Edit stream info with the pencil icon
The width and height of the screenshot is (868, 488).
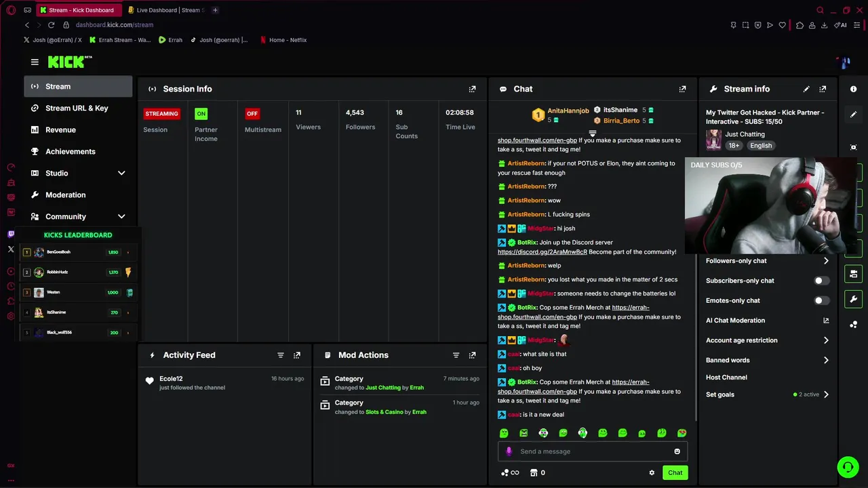coord(806,89)
